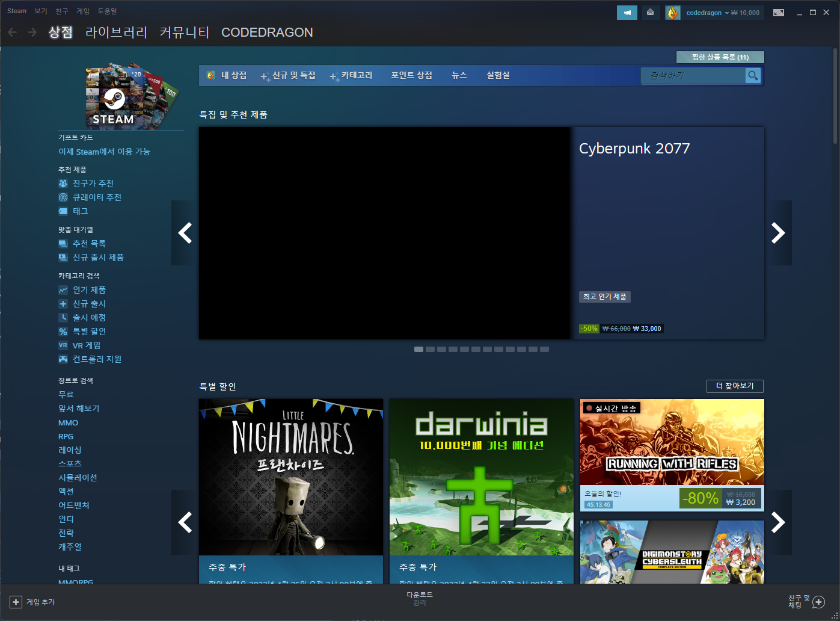Image resolution: width=840 pixels, height=621 pixels.
Task: Open 이제 Steam에서 이용 가능 link
Action: click(104, 152)
